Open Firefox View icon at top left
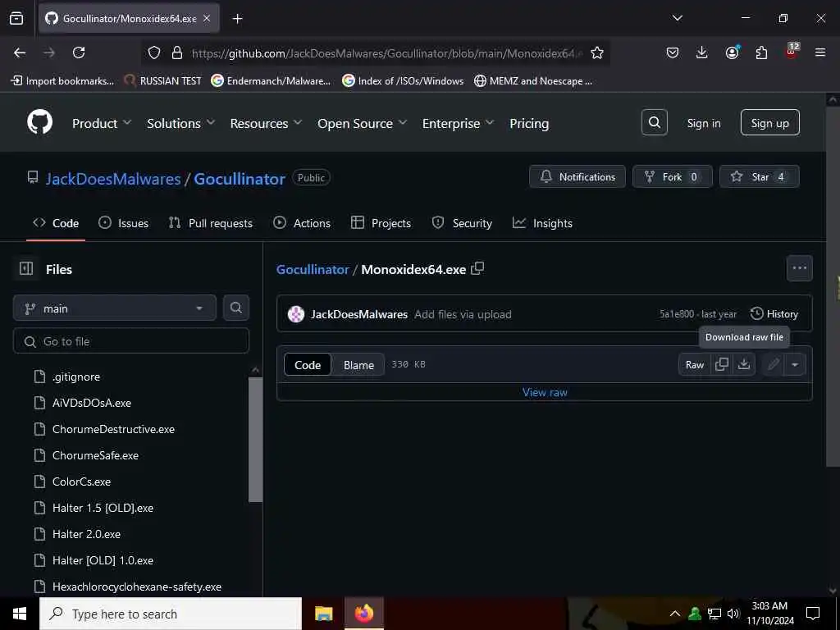Image resolution: width=840 pixels, height=630 pixels. pyautogui.click(x=16, y=19)
